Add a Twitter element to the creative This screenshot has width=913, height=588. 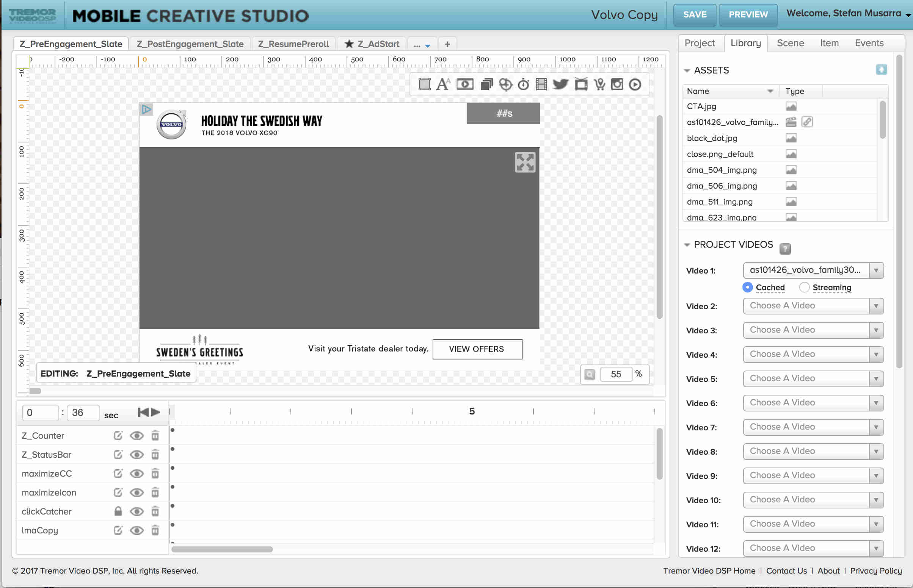560,84
